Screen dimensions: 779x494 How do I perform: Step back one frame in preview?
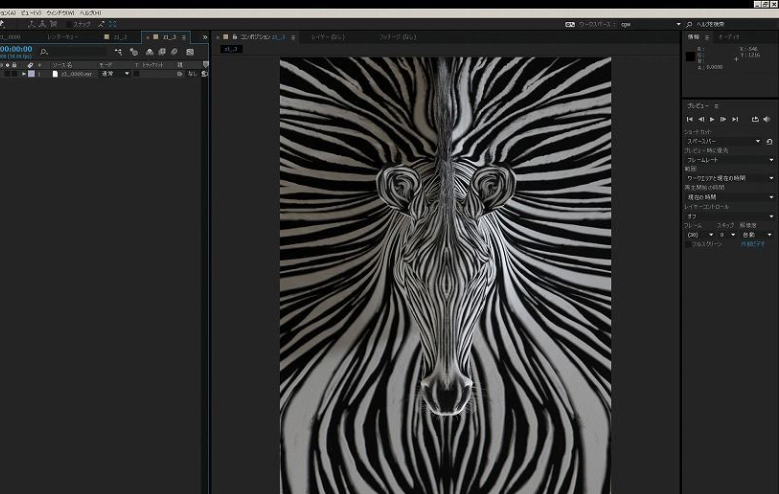pyautogui.click(x=701, y=119)
